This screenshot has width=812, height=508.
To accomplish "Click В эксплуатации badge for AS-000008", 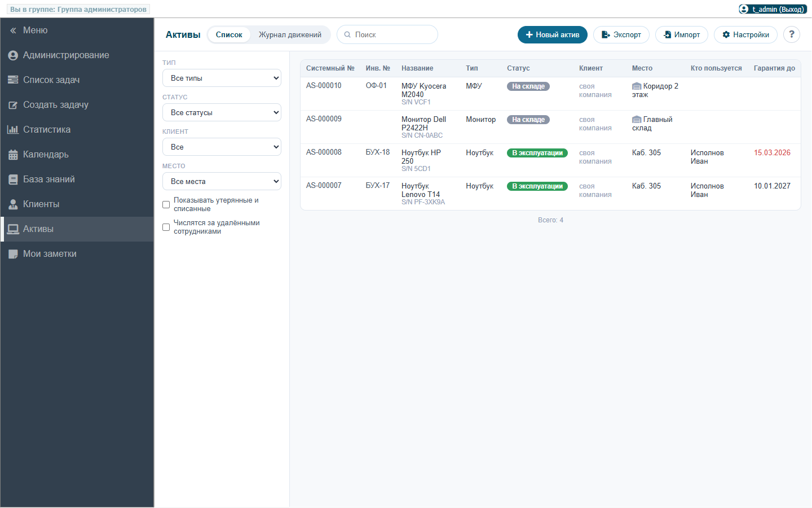I will [x=537, y=153].
